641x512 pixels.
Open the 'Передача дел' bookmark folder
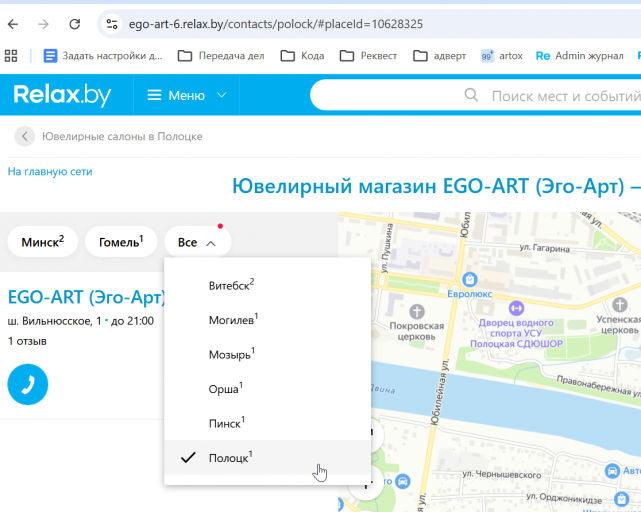pyautogui.click(x=221, y=56)
